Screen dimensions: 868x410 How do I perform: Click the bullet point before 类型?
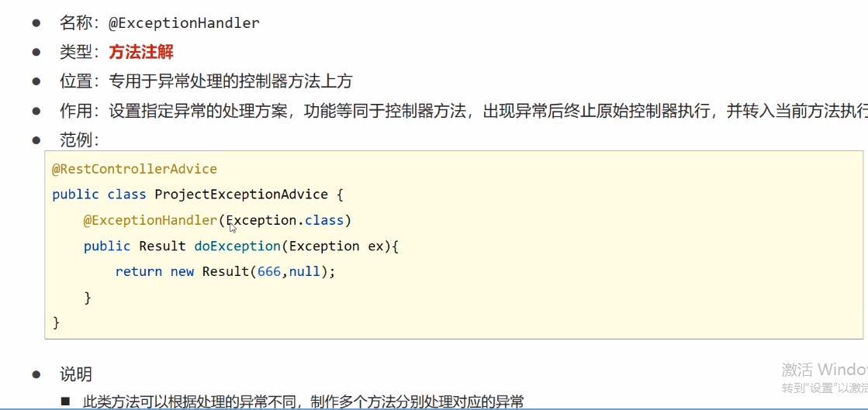point(36,52)
